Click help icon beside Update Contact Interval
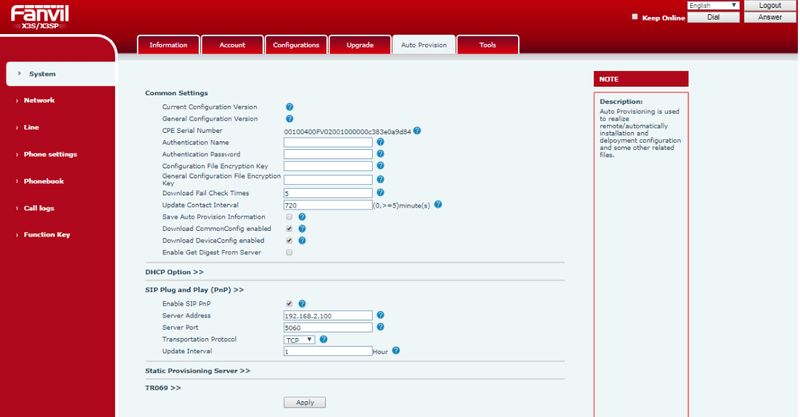The height and width of the screenshot is (417, 800). (438, 204)
